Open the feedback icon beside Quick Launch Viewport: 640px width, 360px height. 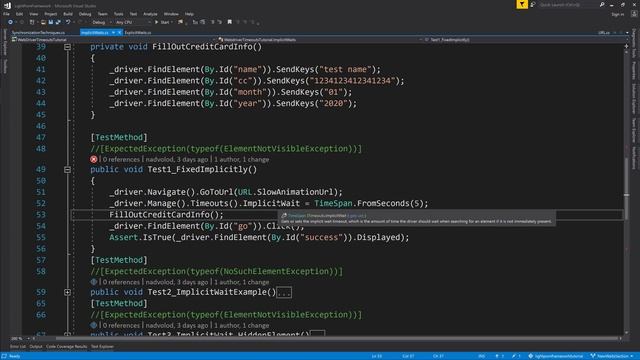[533, 4]
